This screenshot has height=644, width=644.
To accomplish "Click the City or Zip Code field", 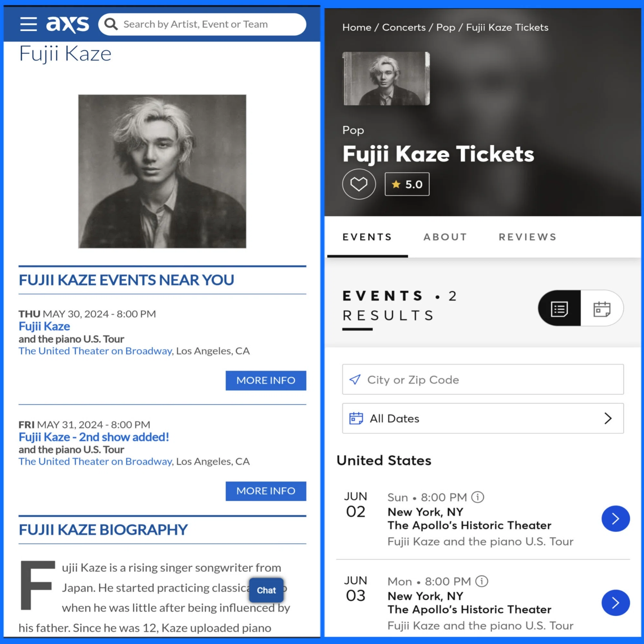I will (x=483, y=379).
